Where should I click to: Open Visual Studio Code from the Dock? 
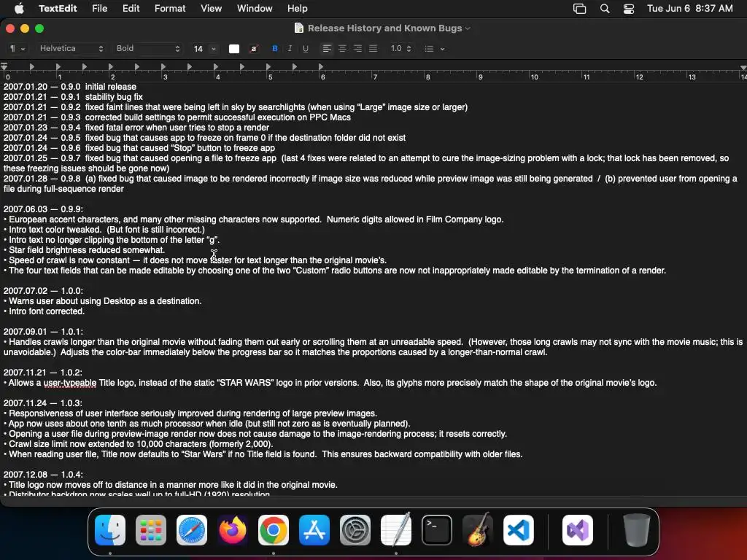tap(519, 530)
